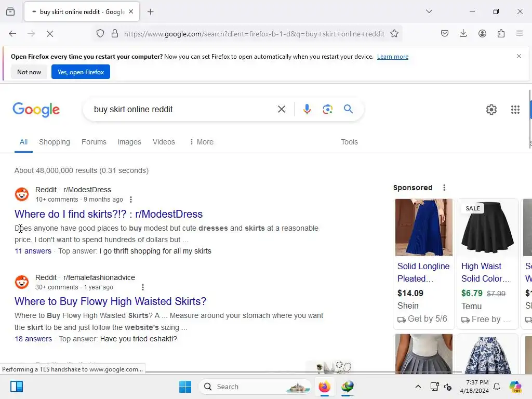532x399 pixels.
Task: Go back to previous page
Action: pos(12,34)
